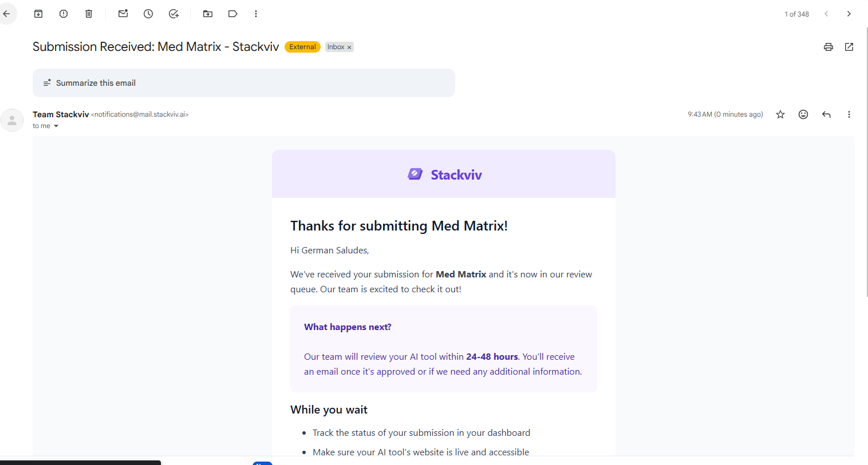The height and width of the screenshot is (465, 868).
Task: Add email to Tasks
Action: coord(173,14)
